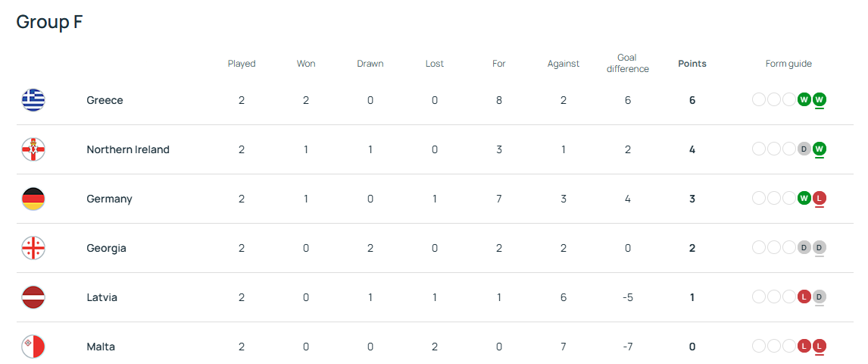Click the Georgia flag icon
The width and height of the screenshot is (868, 364).
click(33, 248)
